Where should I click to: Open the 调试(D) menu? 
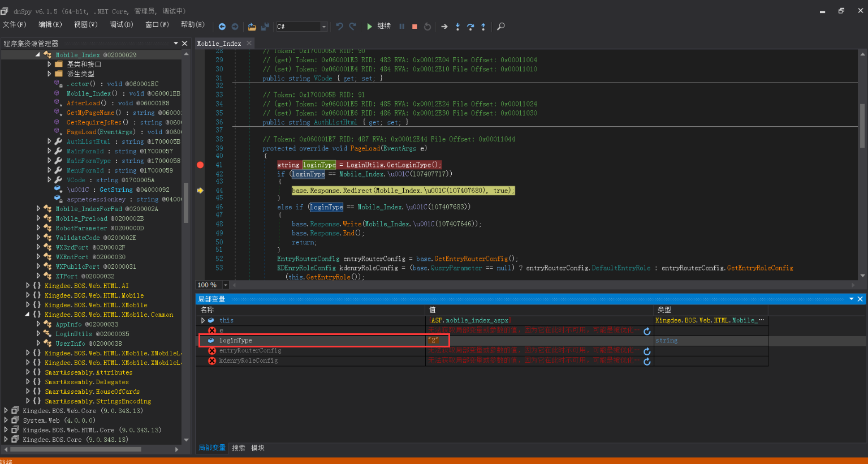click(121, 24)
